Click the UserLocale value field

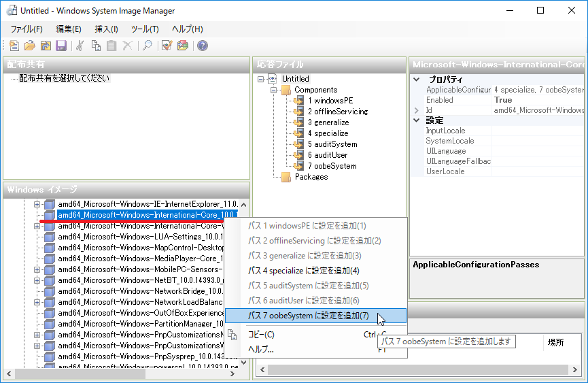[x=538, y=171]
